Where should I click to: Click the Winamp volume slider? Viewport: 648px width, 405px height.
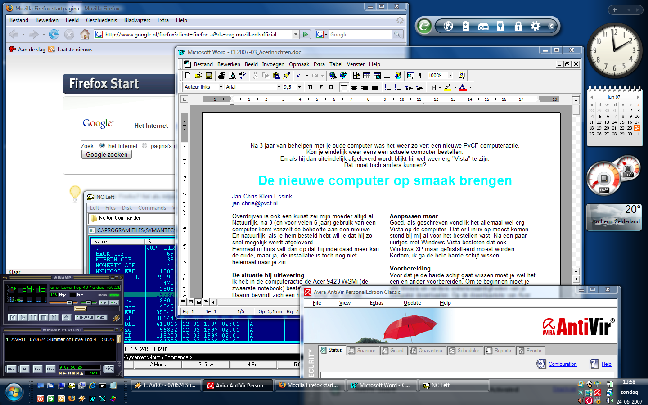click(x=64, y=303)
